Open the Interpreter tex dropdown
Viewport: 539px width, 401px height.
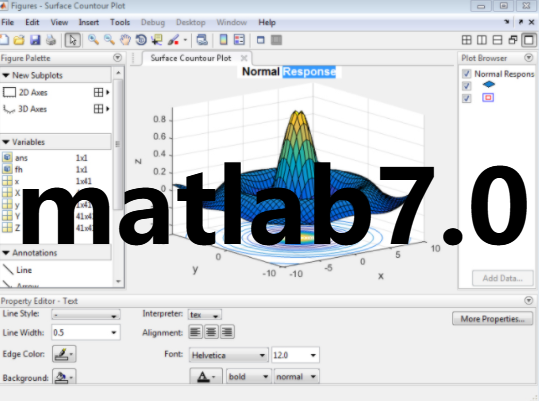pyautogui.click(x=205, y=315)
